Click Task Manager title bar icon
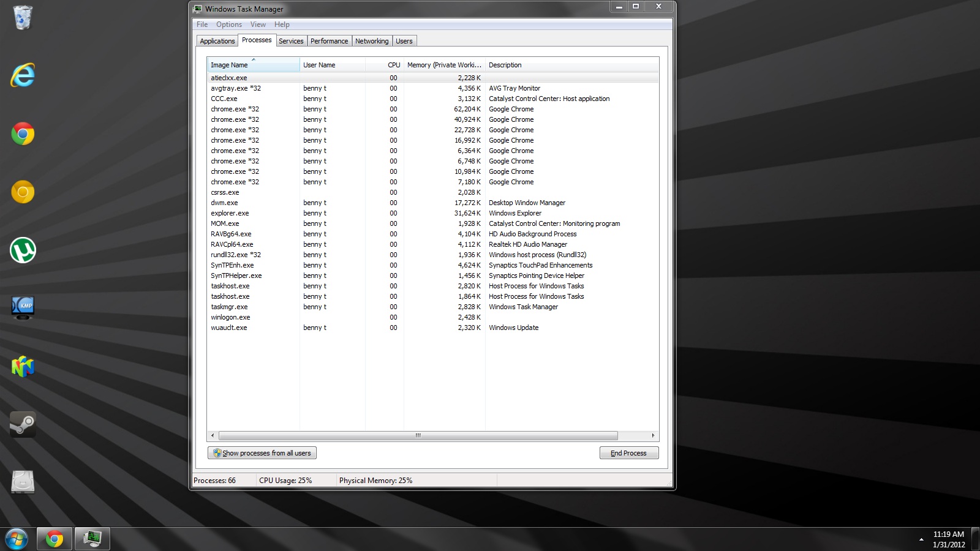 point(197,9)
